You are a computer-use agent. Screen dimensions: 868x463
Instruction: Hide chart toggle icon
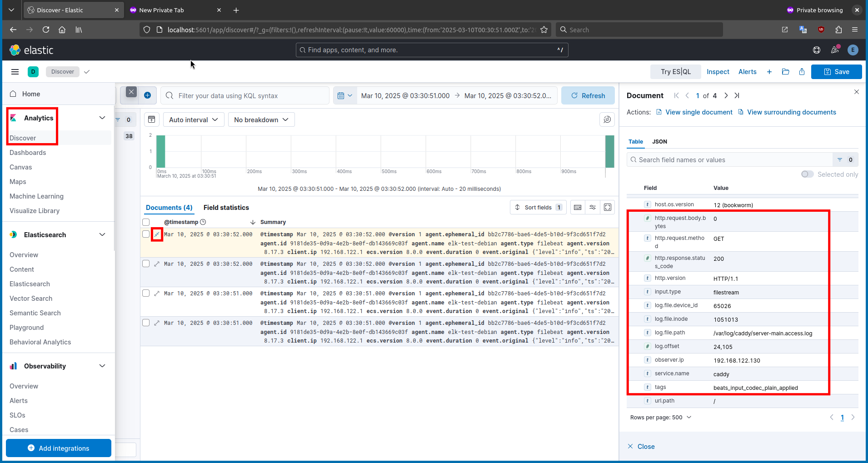(x=152, y=119)
